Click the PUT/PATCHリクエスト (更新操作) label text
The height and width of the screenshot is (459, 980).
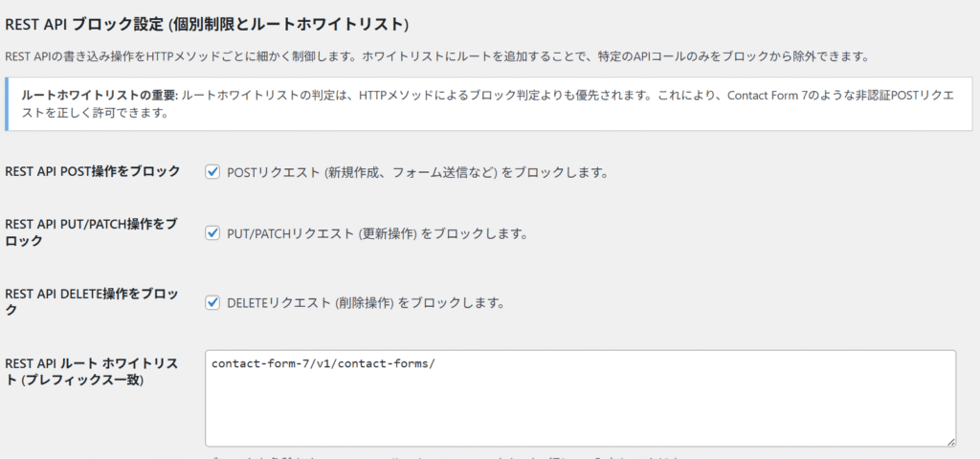pyautogui.click(x=376, y=233)
